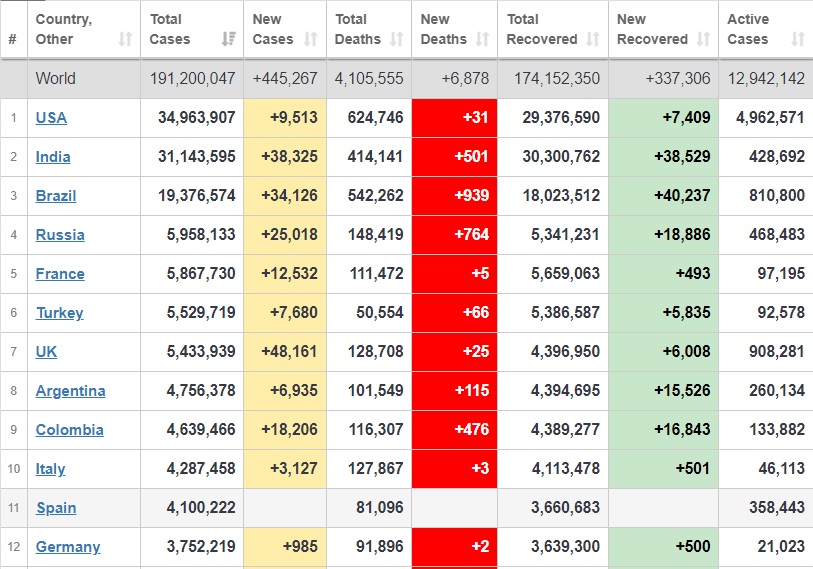Image resolution: width=813 pixels, height=569 pixels.
Task: Click sort arrows icon in Country column
Action: 125,40
